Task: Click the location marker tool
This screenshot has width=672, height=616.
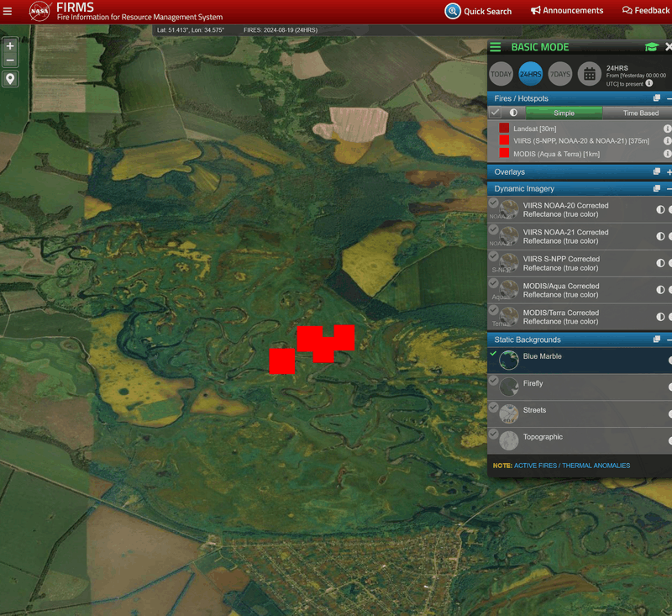Action: click(x=10, y=79)
